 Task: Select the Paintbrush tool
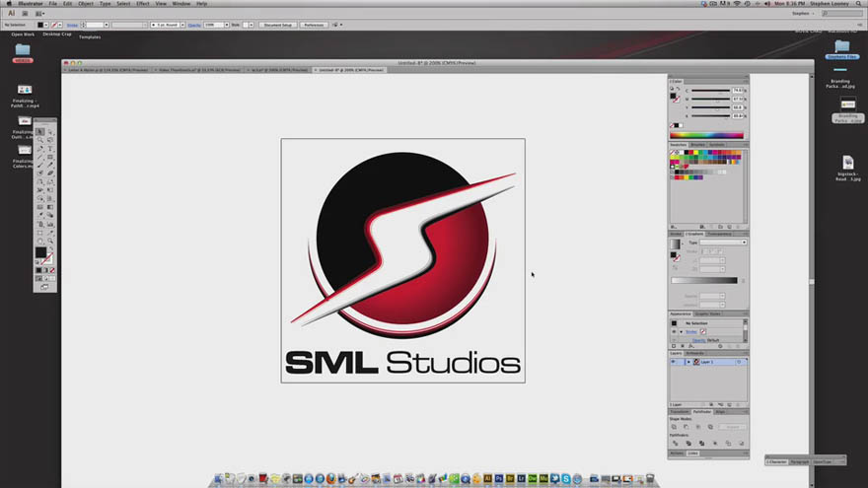pyautogui.click(x=40, y=165)
